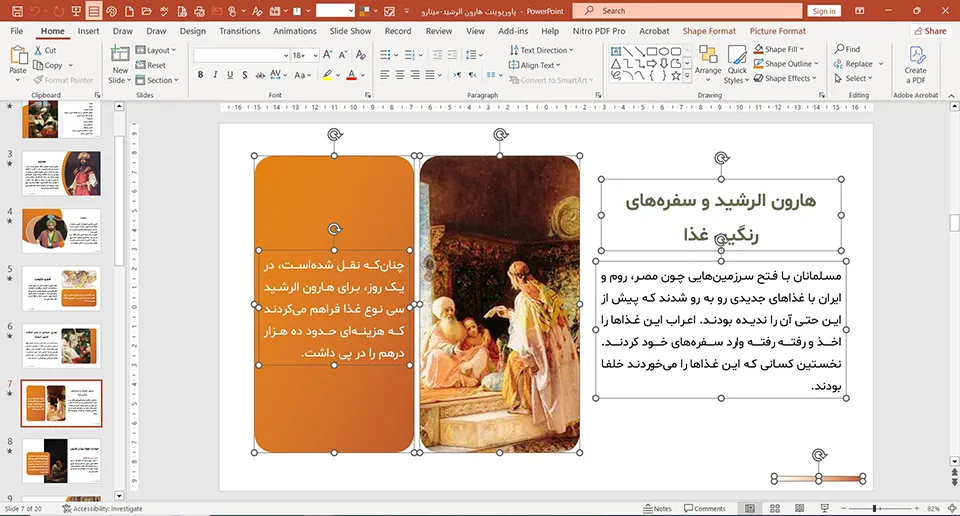Open the Select menu
This screenshot has height=516, width=960.
coord(853,78)
